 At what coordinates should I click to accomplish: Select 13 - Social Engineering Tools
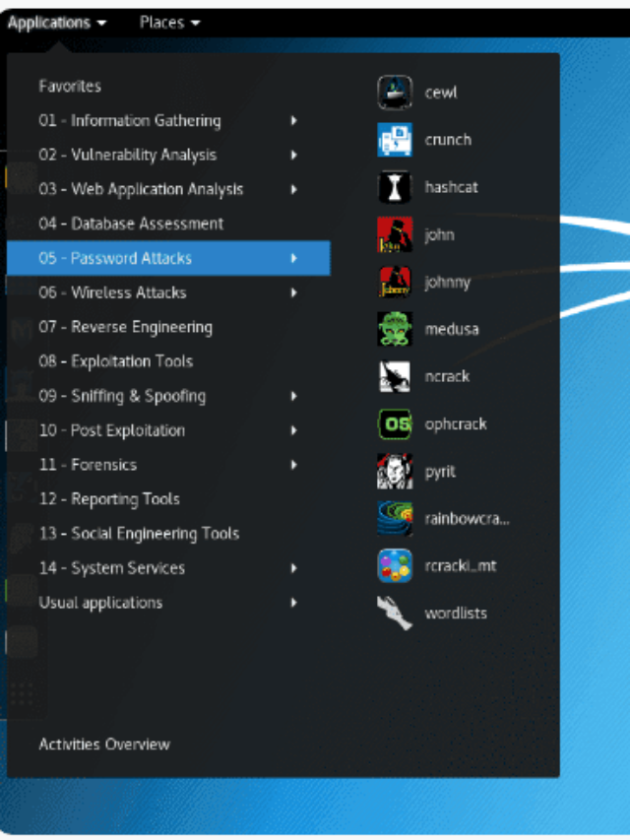pyautogui.click(x=168, y=534)
